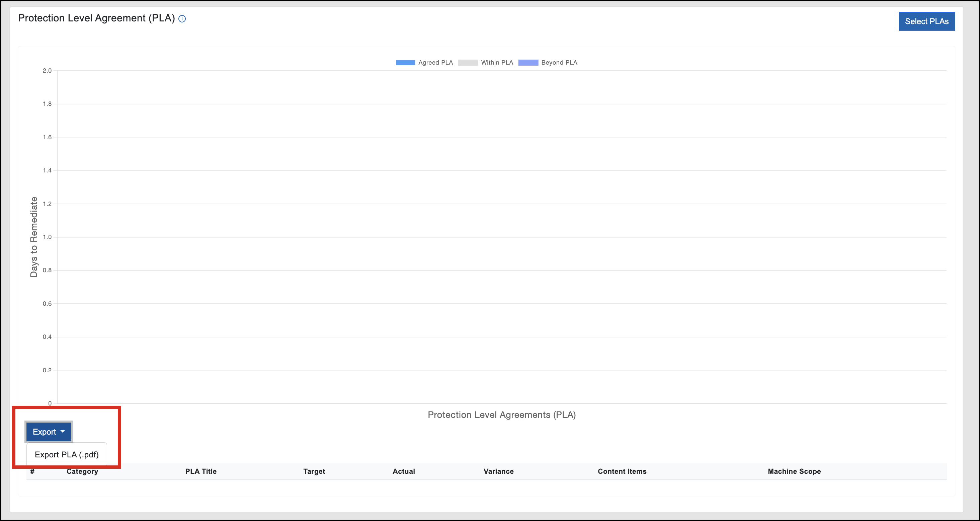Click the Within PLA gray color swatch
Screen dimensions: 980x521
(x=468, y=62)
